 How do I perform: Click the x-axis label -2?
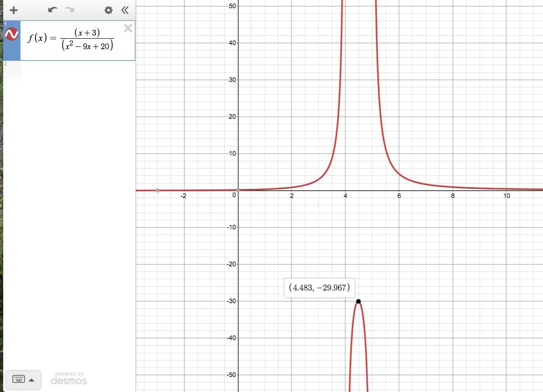[x=183, y=196]
